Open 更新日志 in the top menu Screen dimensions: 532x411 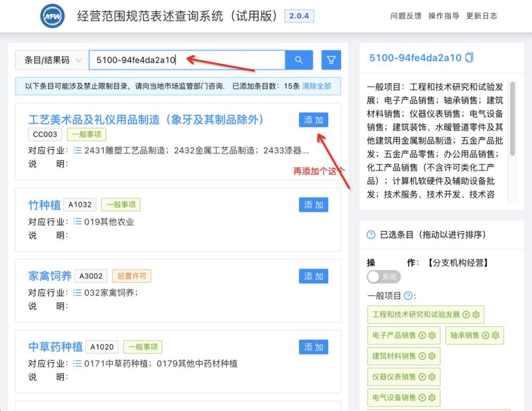click(482, 16)
